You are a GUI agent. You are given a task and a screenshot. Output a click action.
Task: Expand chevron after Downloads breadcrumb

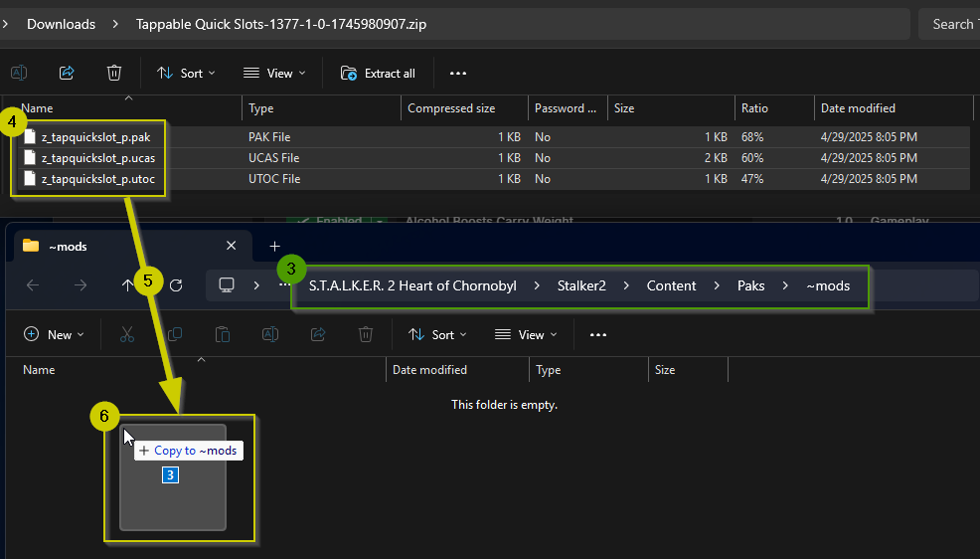[115, 25]
